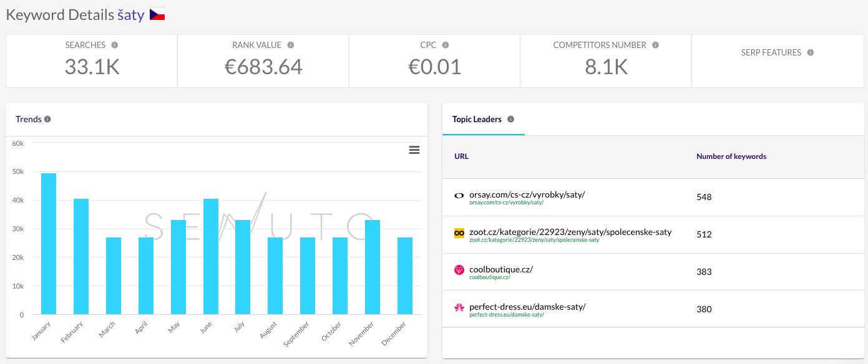The height and width of the screenshot is (364, 868).
Task: Click the Czech flag icon
Action: (157, 14)
